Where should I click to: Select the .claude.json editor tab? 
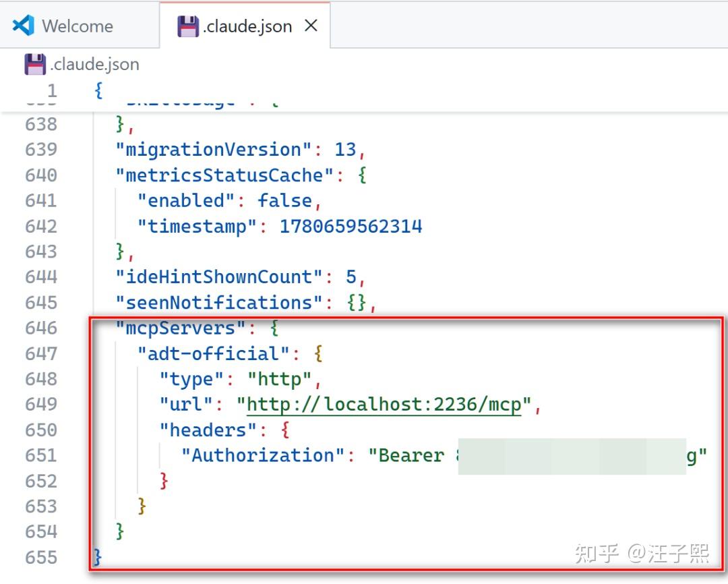pyautogui.click(x=245, y=25)
